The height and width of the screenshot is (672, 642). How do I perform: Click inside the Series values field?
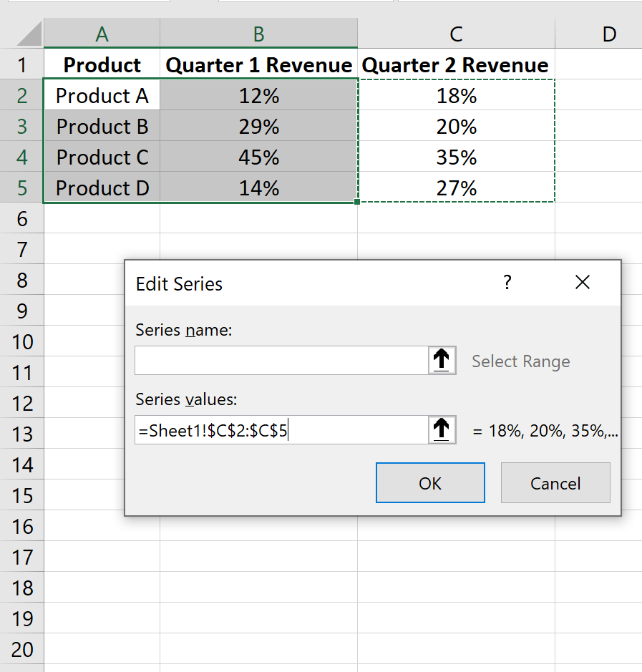[281, 429]
